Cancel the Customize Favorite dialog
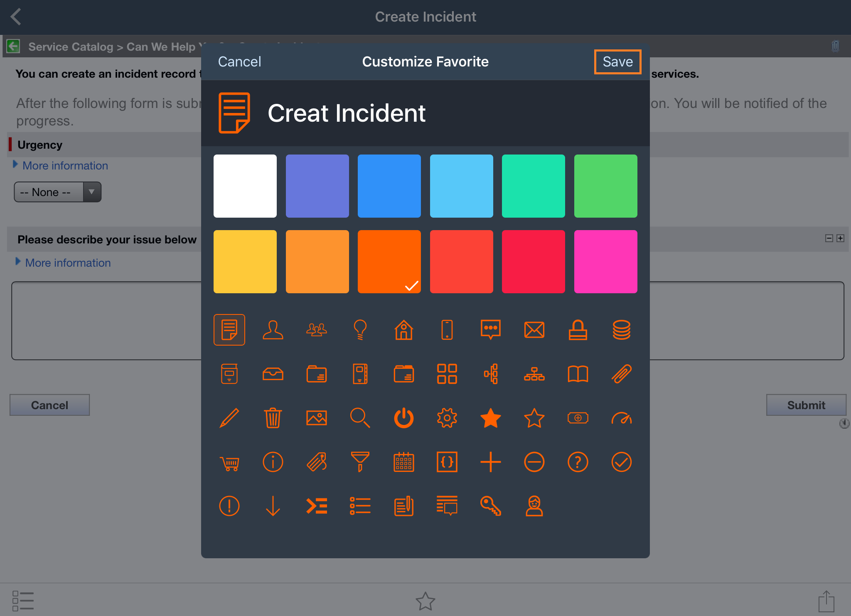 239,61
